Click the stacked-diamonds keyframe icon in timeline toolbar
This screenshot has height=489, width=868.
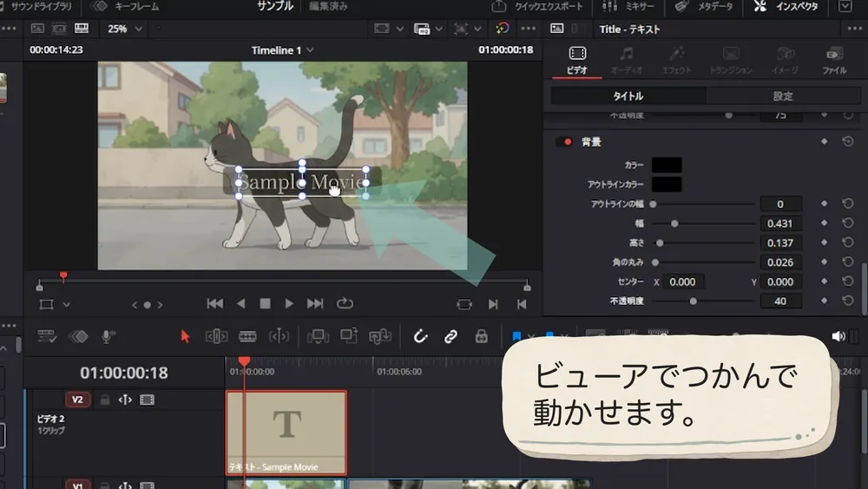coord(78,336)
